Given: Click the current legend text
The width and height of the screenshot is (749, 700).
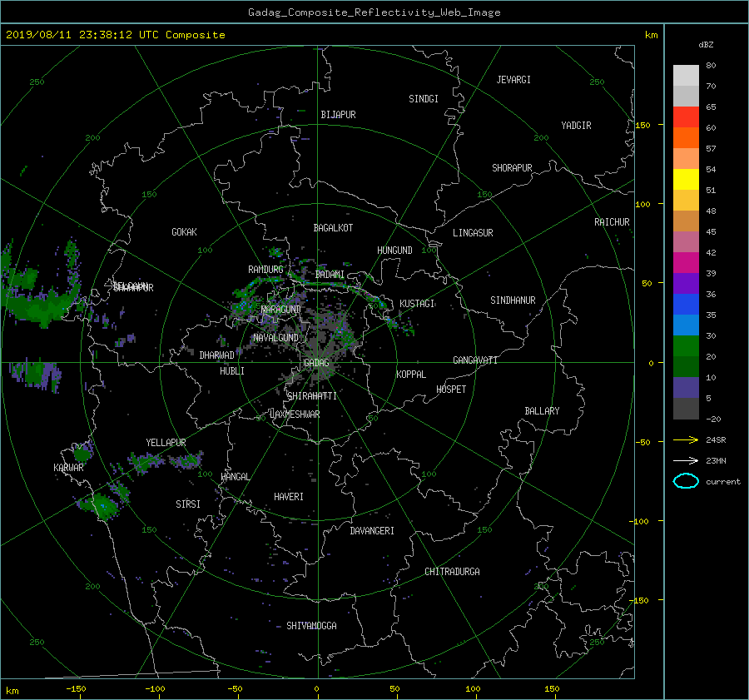Looking at the screenshot, I should [x=723, y=482].
